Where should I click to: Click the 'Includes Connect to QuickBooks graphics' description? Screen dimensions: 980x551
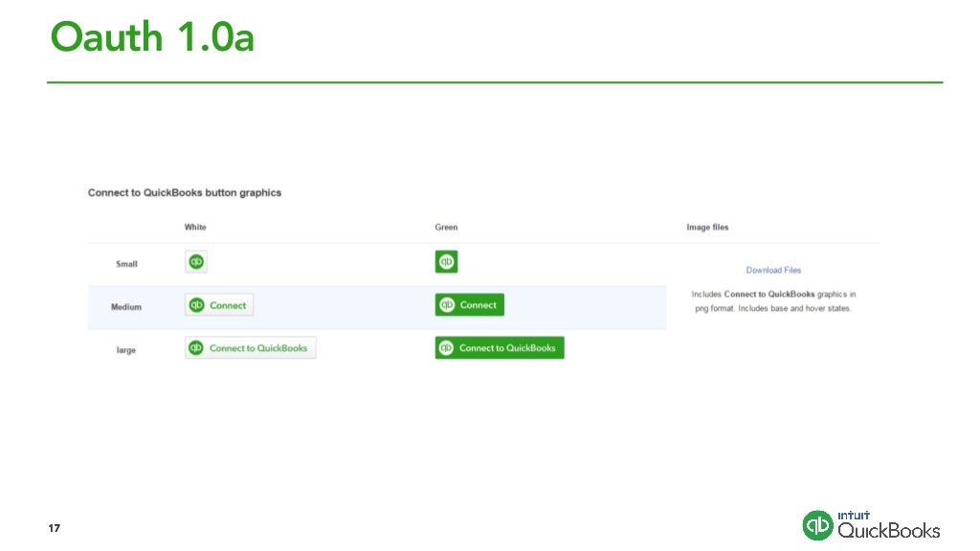click(773, 301)
